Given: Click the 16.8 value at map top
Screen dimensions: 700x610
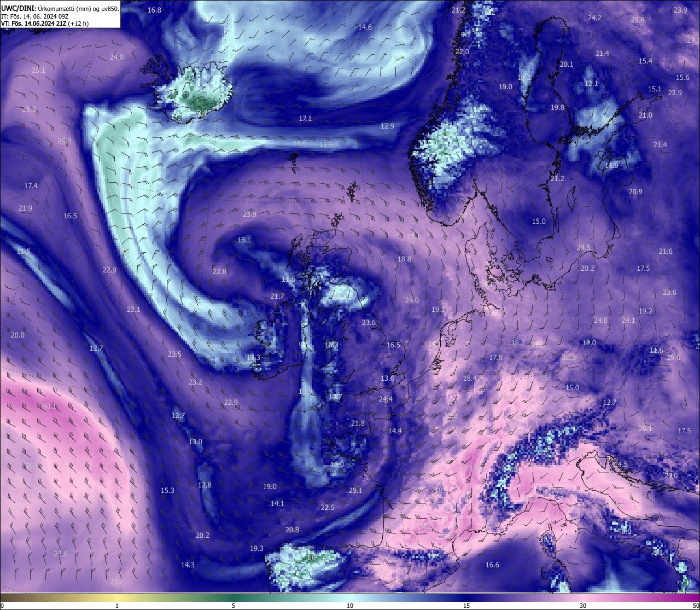Looking at the screenshot, I should click(x=155, y=10).
